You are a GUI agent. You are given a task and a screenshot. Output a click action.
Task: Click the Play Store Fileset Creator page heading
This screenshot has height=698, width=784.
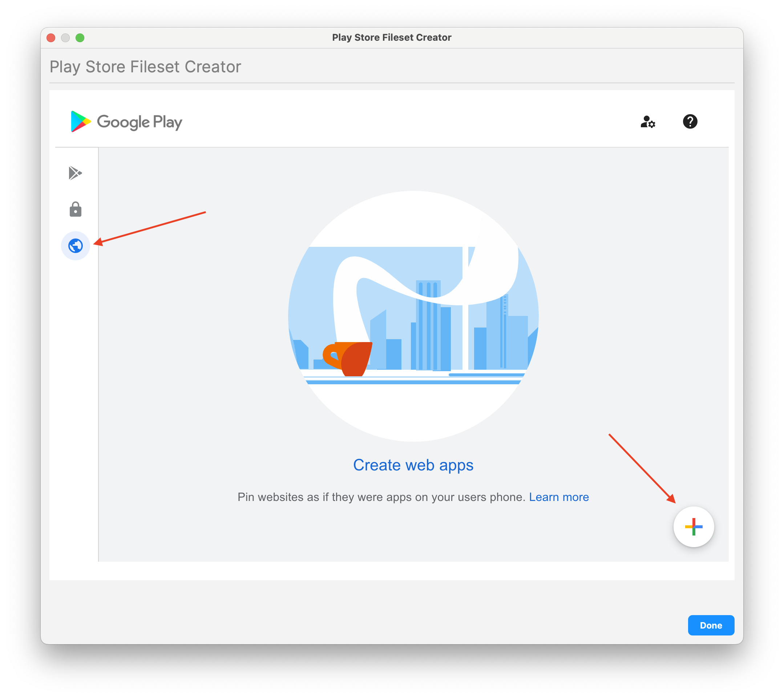145,67
